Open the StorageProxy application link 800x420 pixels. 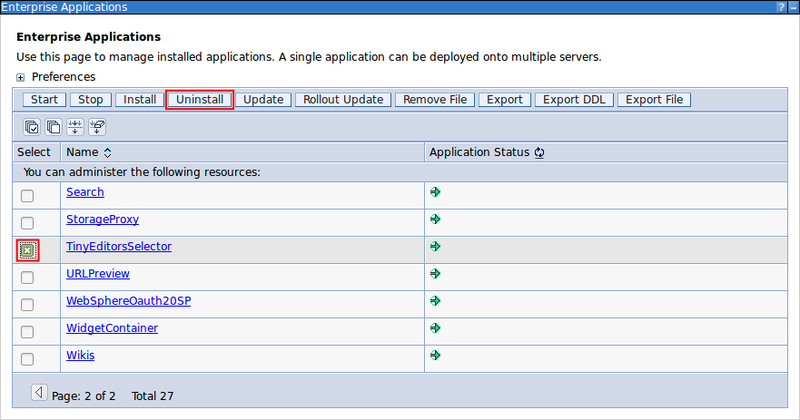pos(102,219)
